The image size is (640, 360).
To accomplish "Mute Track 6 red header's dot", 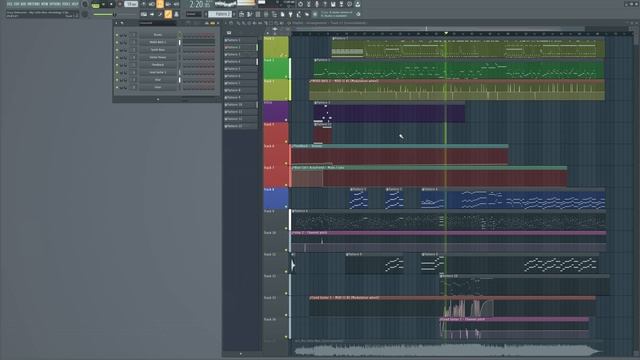I will [x=286, y=163].
